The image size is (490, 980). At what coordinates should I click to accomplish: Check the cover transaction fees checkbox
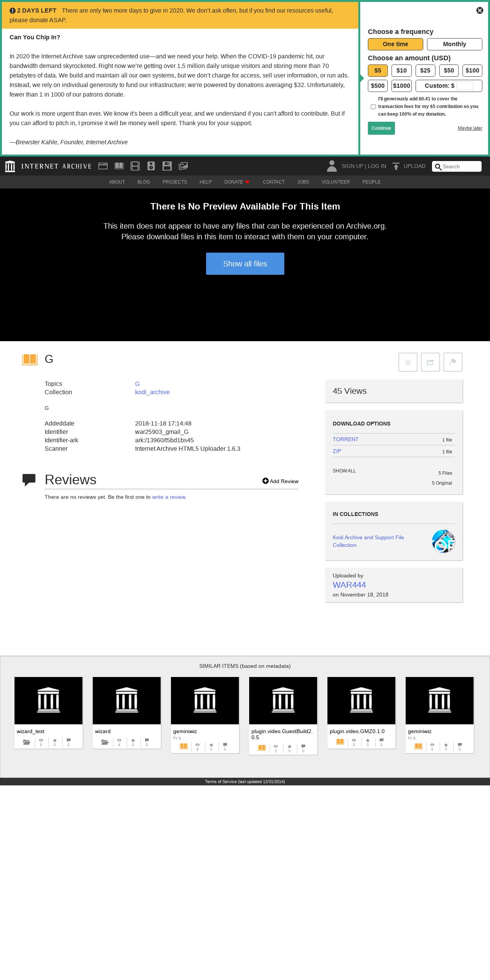click(x=373, y=107)
